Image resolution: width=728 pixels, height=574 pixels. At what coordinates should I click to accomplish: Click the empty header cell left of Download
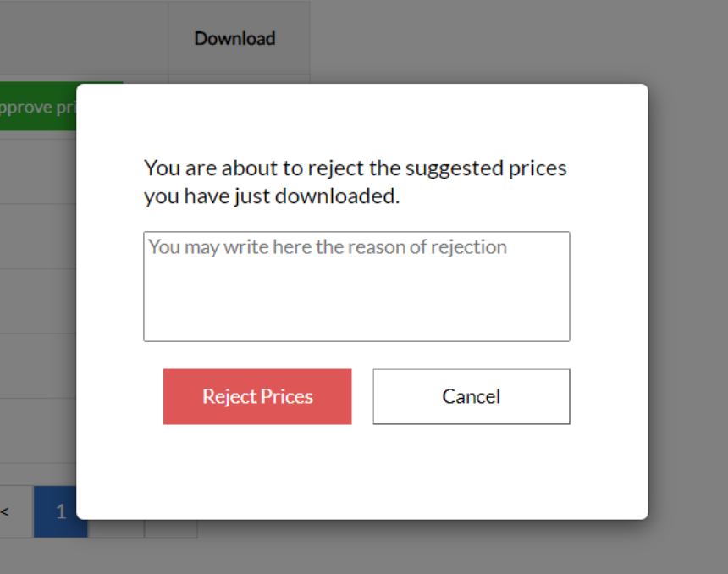click(x=84, y=37)
